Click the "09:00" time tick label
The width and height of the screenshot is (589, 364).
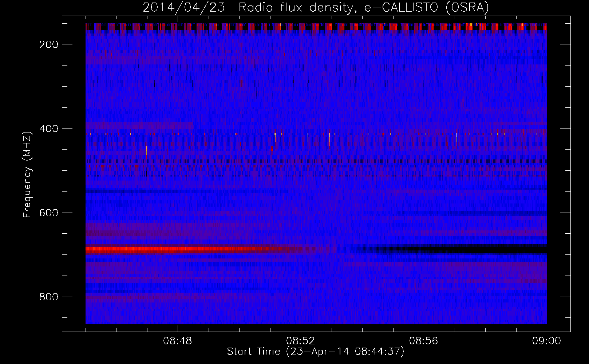coord(547,341)
